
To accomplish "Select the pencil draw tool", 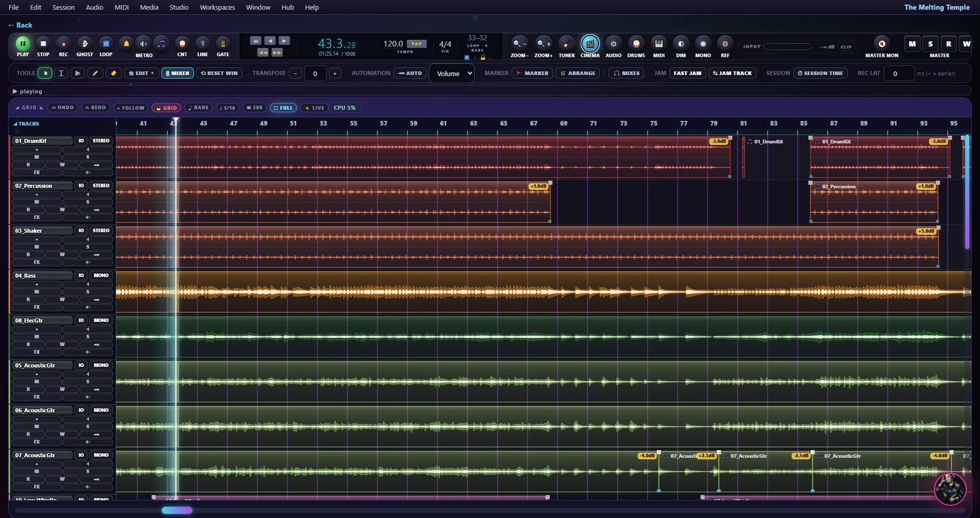I will click(95, 73).
